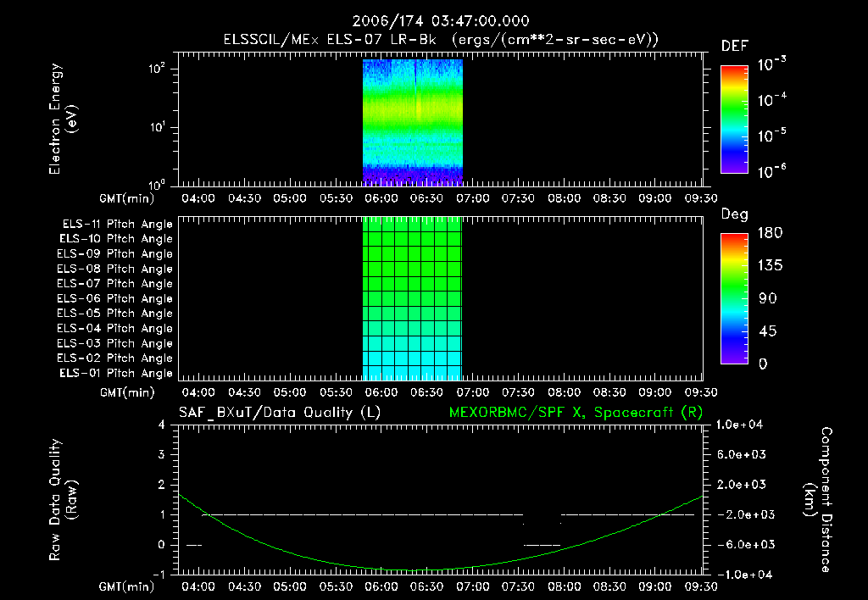Screen dimensions: 868x600
Task: Click the Deg pitch angle color bar
Action: [734, 299]
